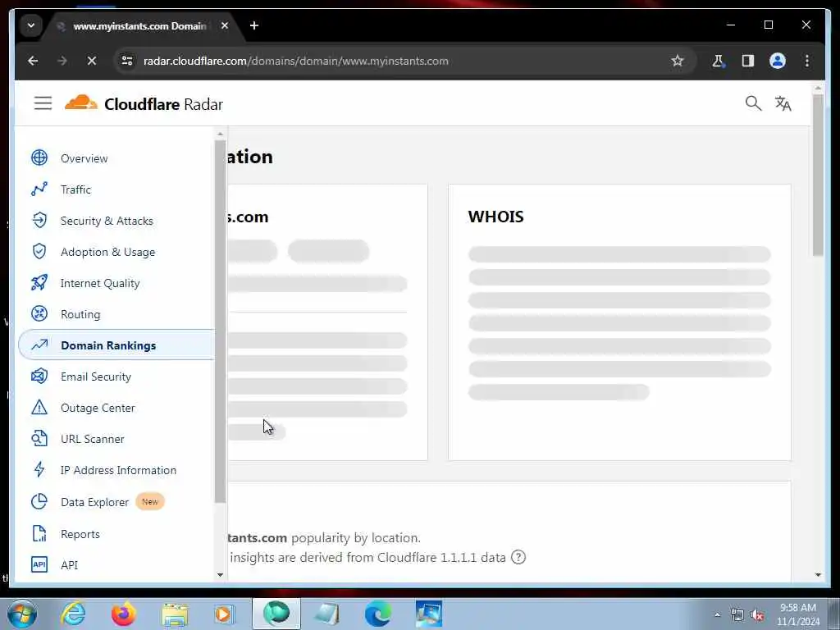Click the Overview globe icon
Image resolution: width=840 pixels, height=630 pixels.
(x=39, y=158)
